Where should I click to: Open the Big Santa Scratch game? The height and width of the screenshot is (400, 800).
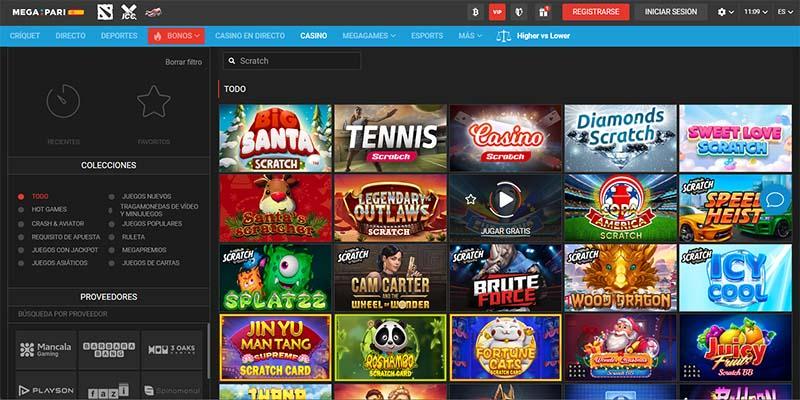(x=276, y=138)
